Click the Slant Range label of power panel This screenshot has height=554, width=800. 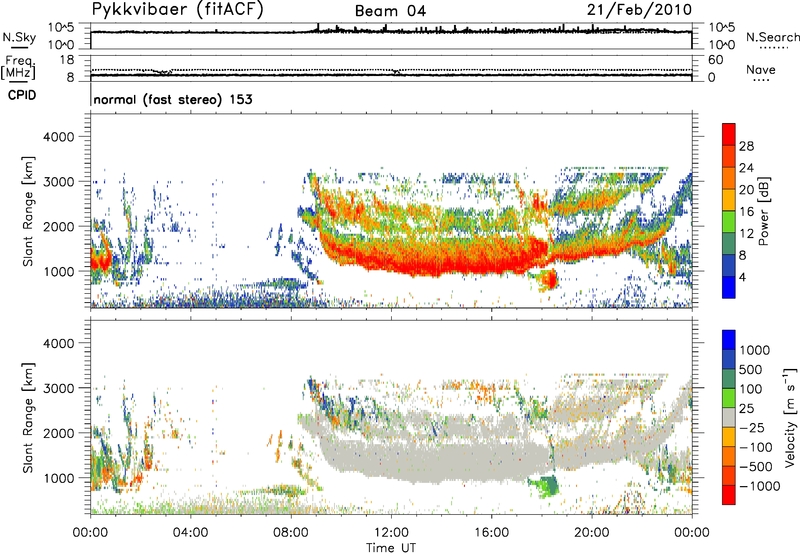pos(28,211)
